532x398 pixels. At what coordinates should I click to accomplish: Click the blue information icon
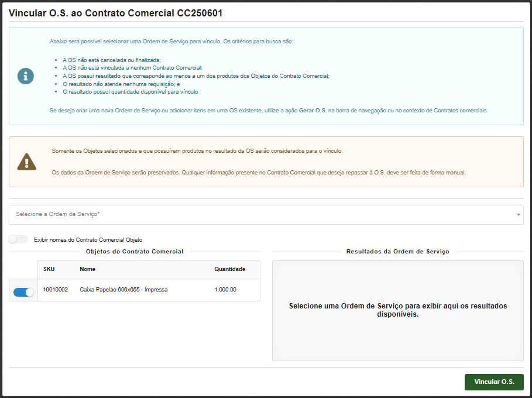(25, 76)
